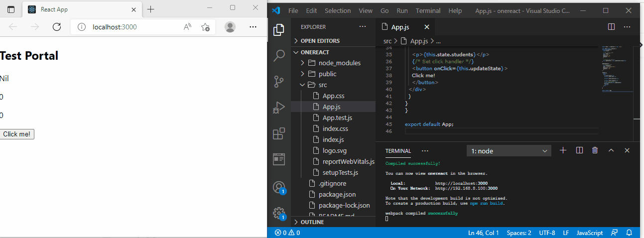644x238 pixels.
Task: Expand the Open Editors section
Action: [333, 41]
